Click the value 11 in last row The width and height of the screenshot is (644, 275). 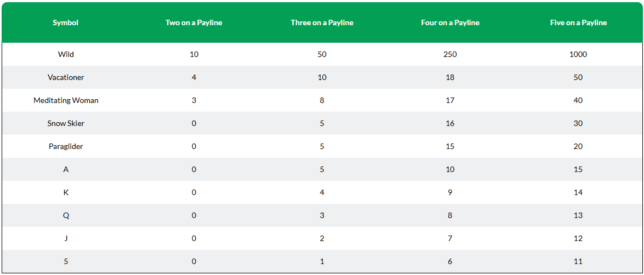click(578, 261)
